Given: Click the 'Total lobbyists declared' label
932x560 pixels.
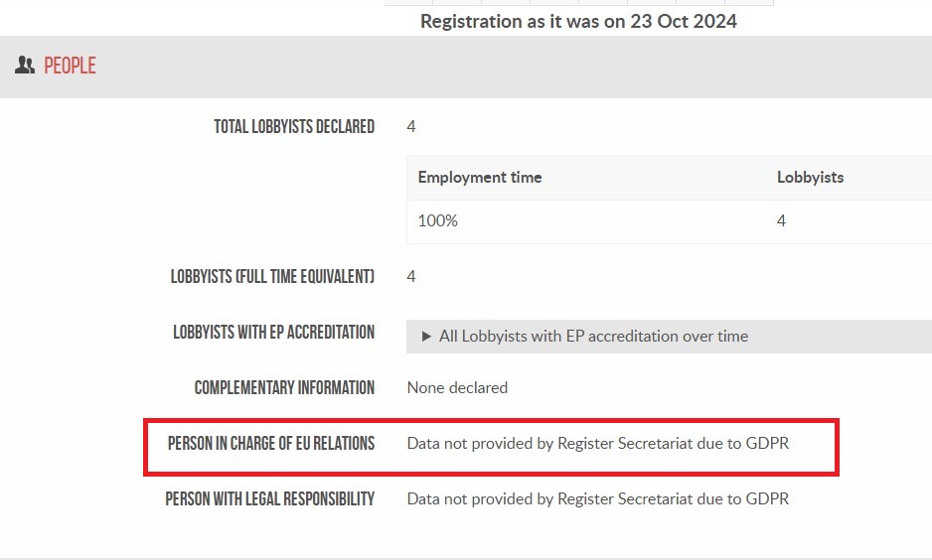Looking at the screenshot, I should [x=294, y=126].
